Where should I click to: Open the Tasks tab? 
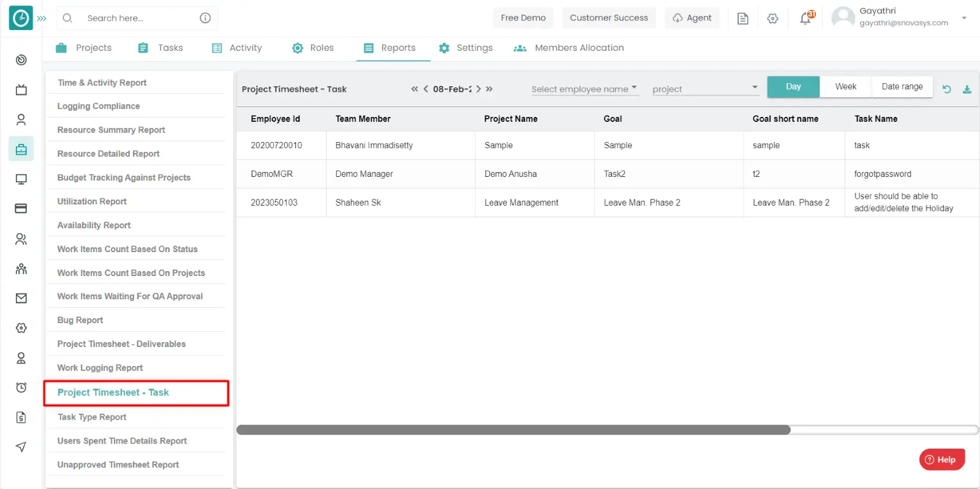[x=160, y=48]
